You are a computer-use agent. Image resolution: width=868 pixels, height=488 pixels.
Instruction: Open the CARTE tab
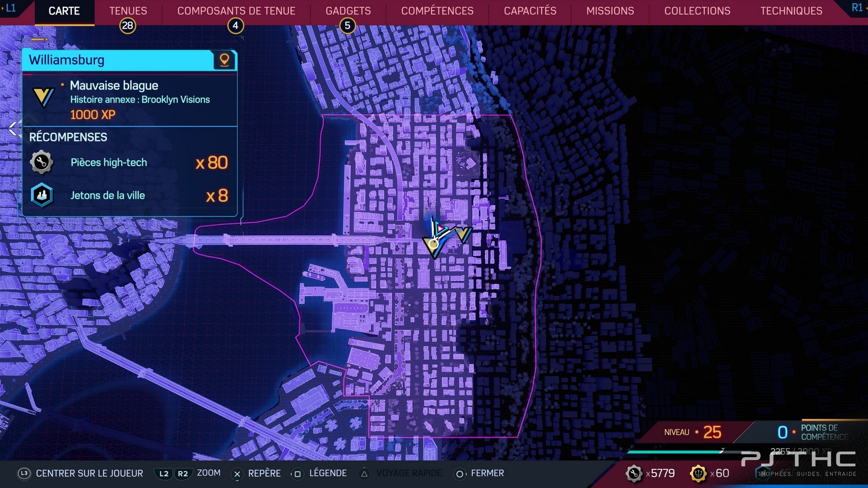64,11
